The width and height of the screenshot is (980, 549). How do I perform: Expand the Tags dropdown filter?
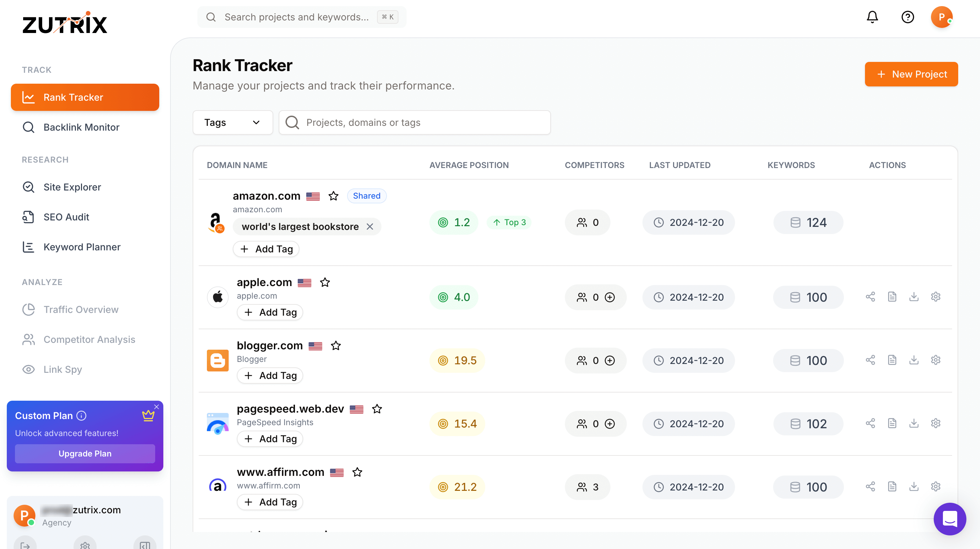point(232,122)
